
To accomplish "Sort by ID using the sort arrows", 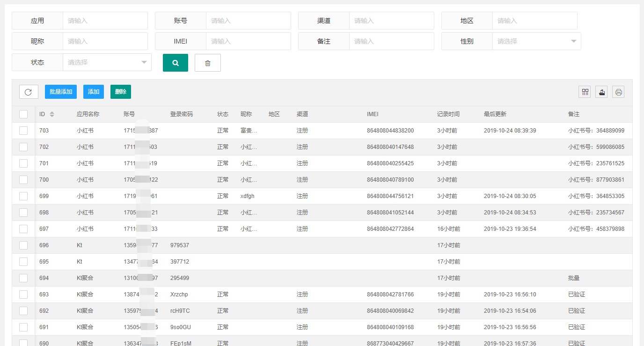I will pyautogui.click(x=52, y=114).
